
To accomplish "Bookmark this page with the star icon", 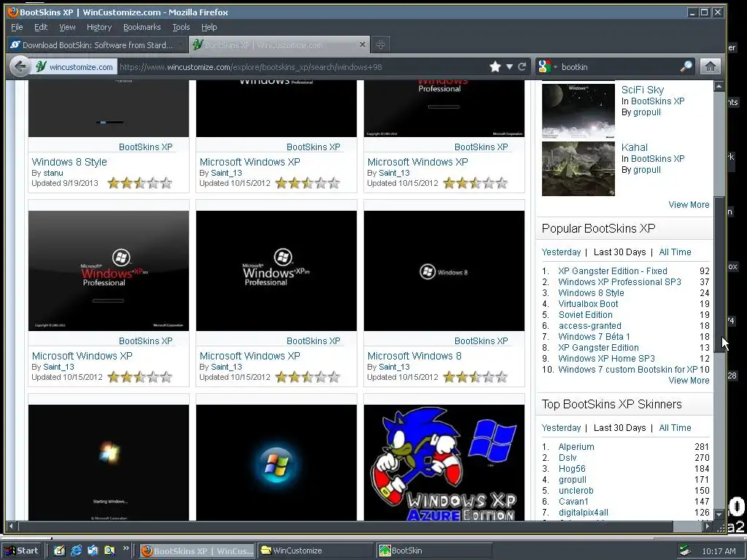I will pyautogui.click(x=495, y=66).
